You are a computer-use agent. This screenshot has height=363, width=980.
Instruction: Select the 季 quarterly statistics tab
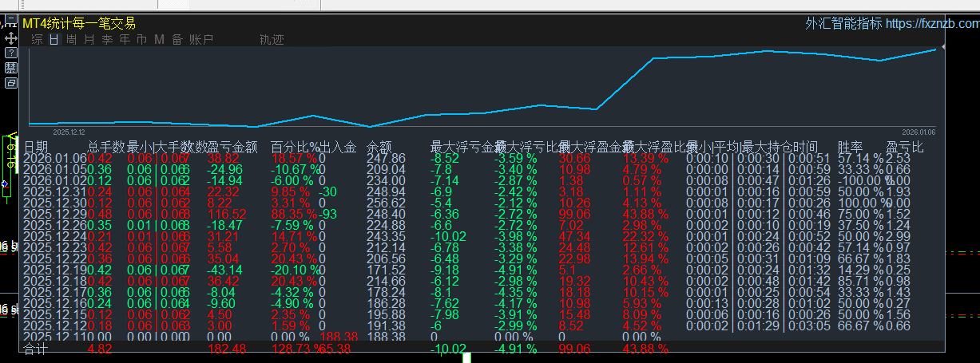tap(107, 39)
